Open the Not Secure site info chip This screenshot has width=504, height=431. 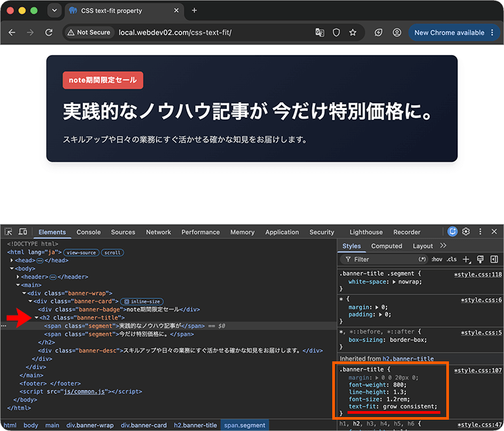pos(90,32)
